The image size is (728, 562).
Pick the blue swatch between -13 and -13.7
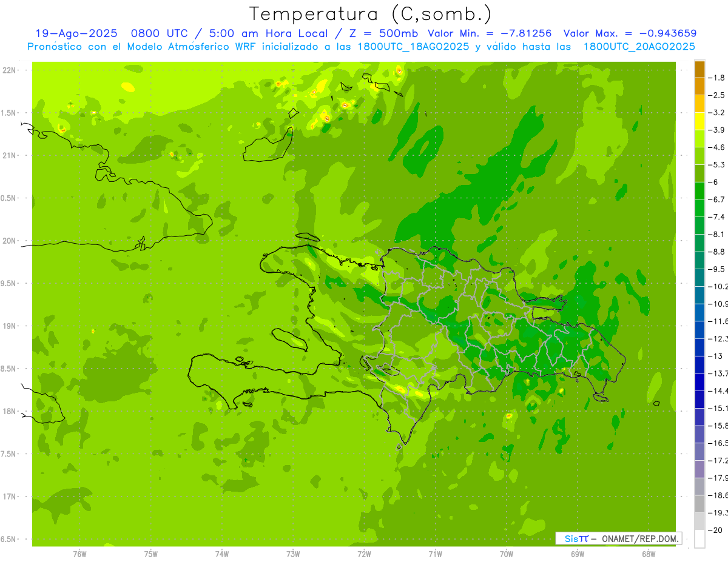(699, 365)
